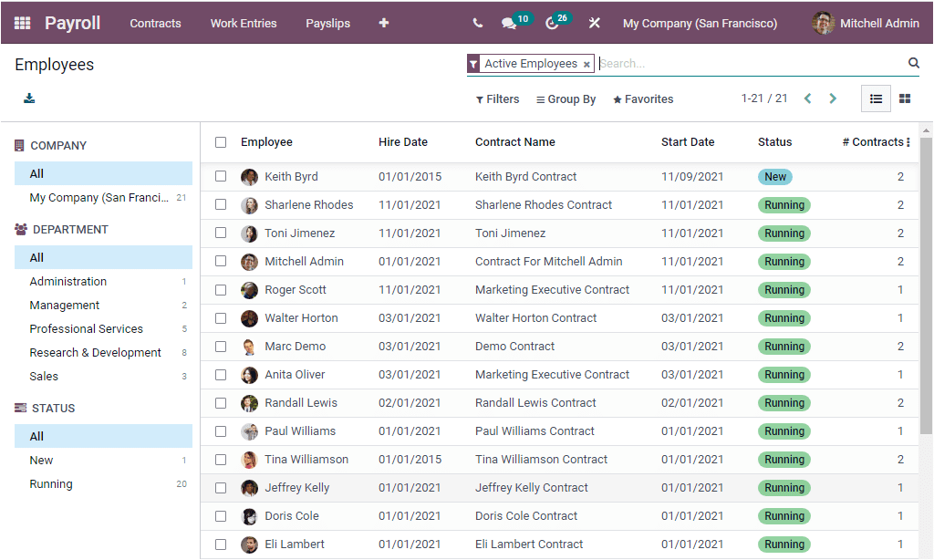The height and width of the screenshot is (560, 934).
Task: Switch to the Payslips menu
Action: click(327, 23)
